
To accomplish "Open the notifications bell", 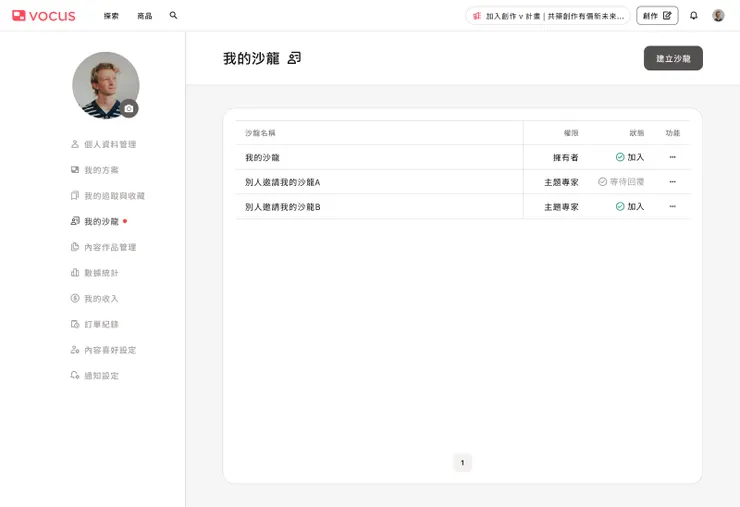I will 693,16.
